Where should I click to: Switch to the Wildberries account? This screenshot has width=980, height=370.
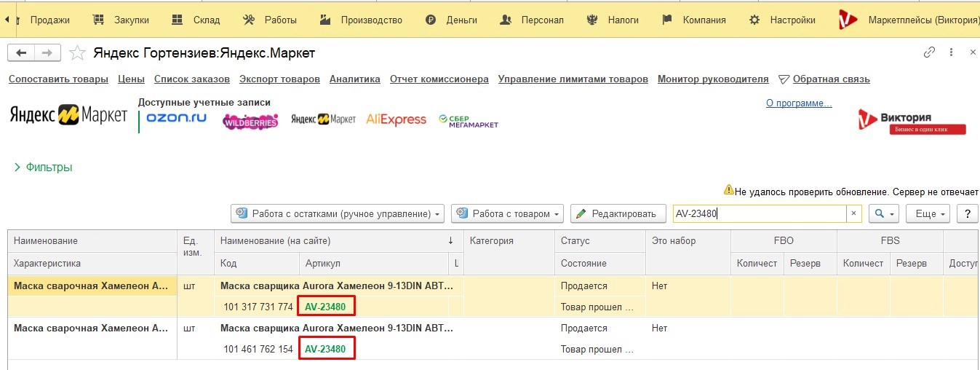[x=250, y=121]
